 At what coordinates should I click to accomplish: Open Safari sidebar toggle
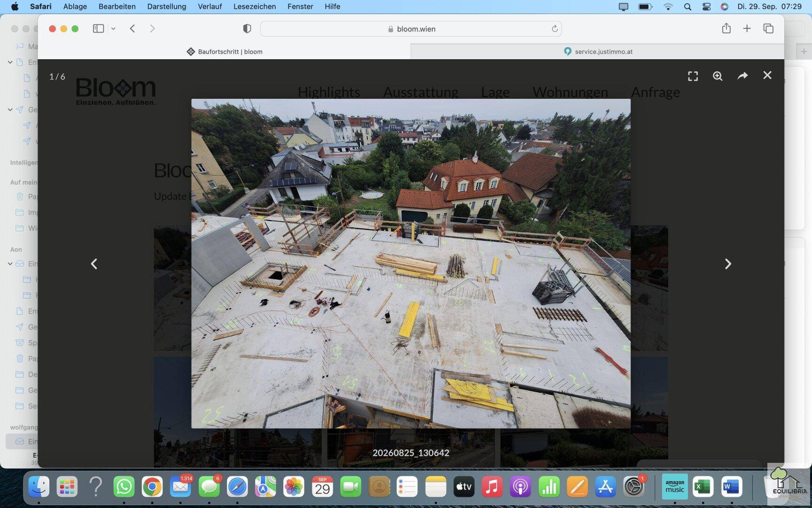click(x=98, y=29)
